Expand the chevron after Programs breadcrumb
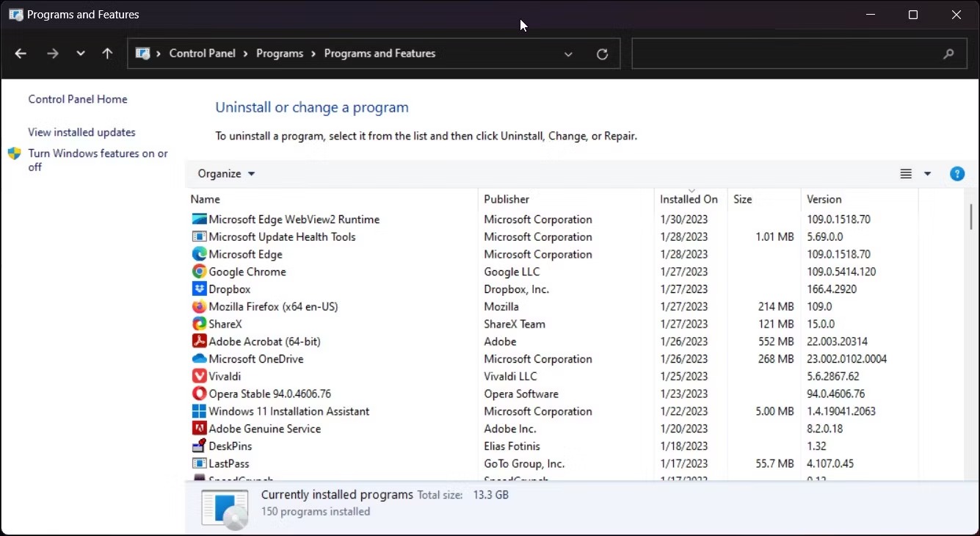Screen dimensions: 980x536 pos(314,54)
